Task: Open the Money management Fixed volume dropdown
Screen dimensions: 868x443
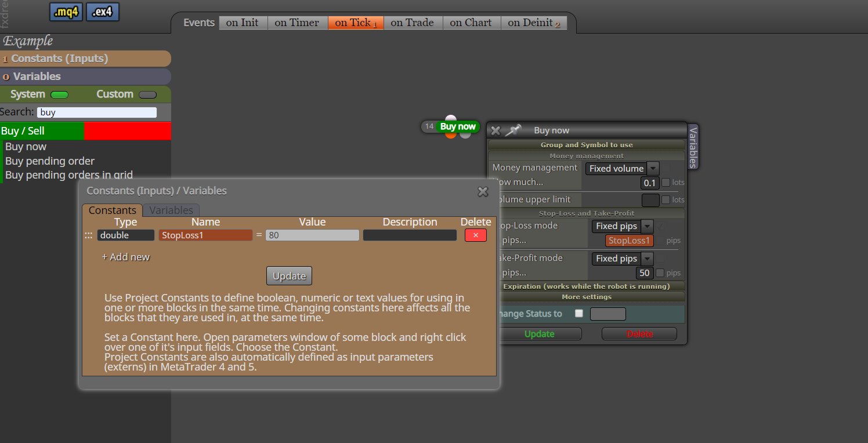Action: pos(622,168)
